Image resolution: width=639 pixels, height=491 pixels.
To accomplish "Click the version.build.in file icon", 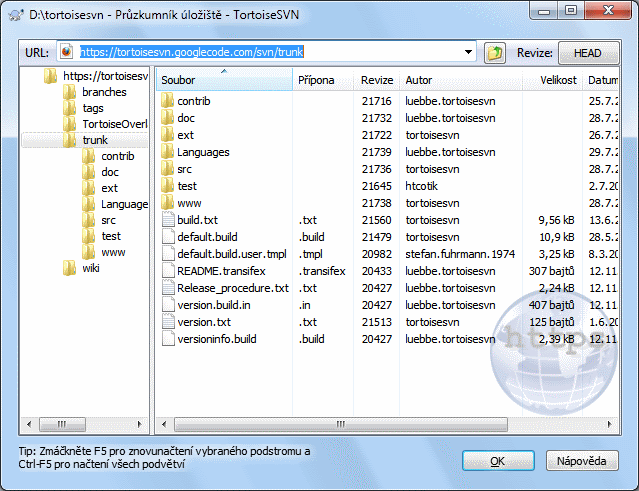I will pos(168,305).
